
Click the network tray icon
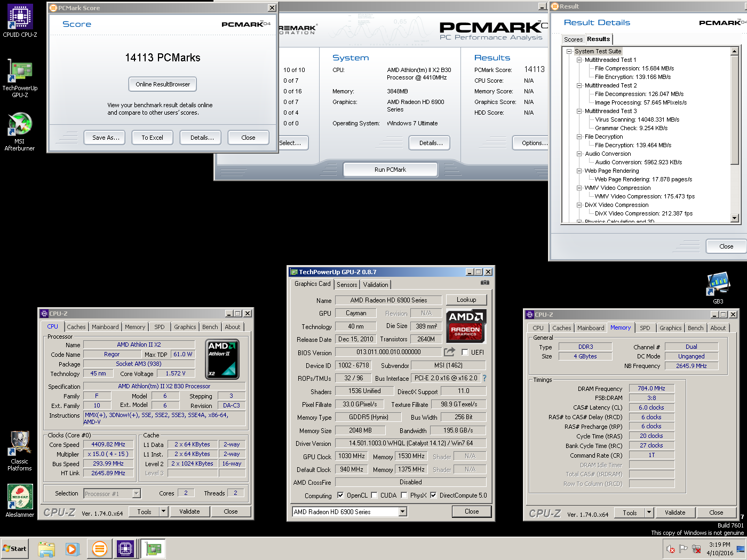coord(696,549)
